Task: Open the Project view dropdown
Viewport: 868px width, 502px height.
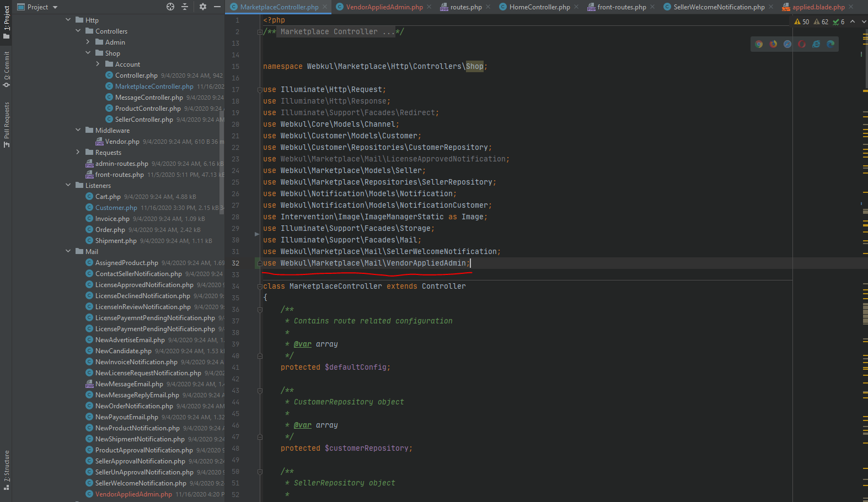Action: pyautogui.click(x=37, y=7)
